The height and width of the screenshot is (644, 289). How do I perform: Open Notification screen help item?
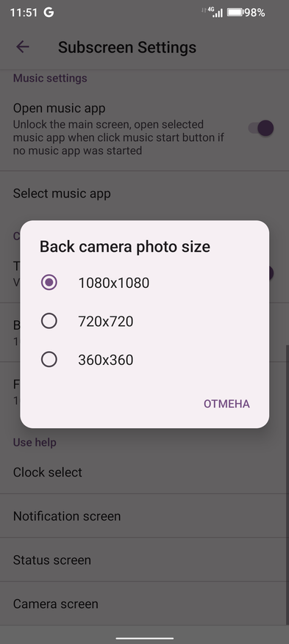[x=144, y=515]
